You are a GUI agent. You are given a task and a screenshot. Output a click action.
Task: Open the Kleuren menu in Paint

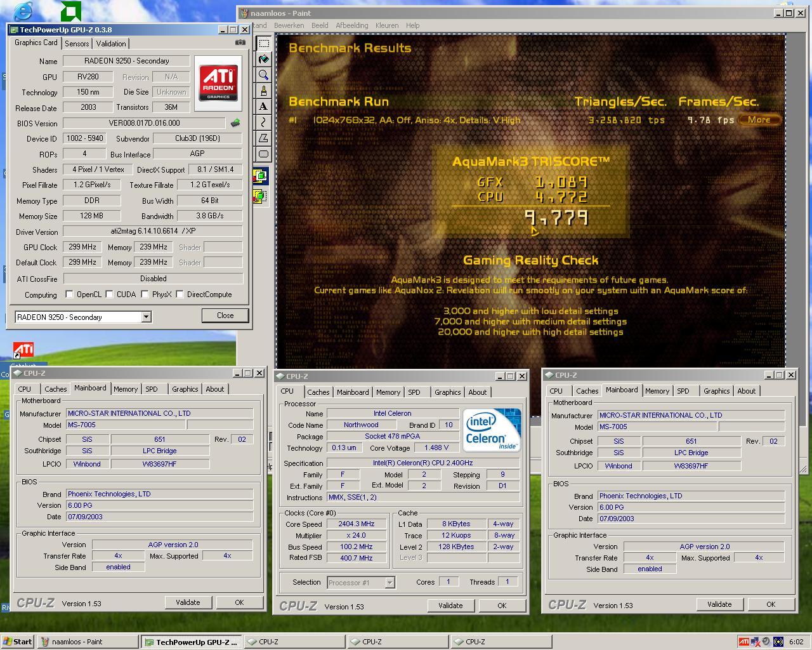(x=387, y=25)
